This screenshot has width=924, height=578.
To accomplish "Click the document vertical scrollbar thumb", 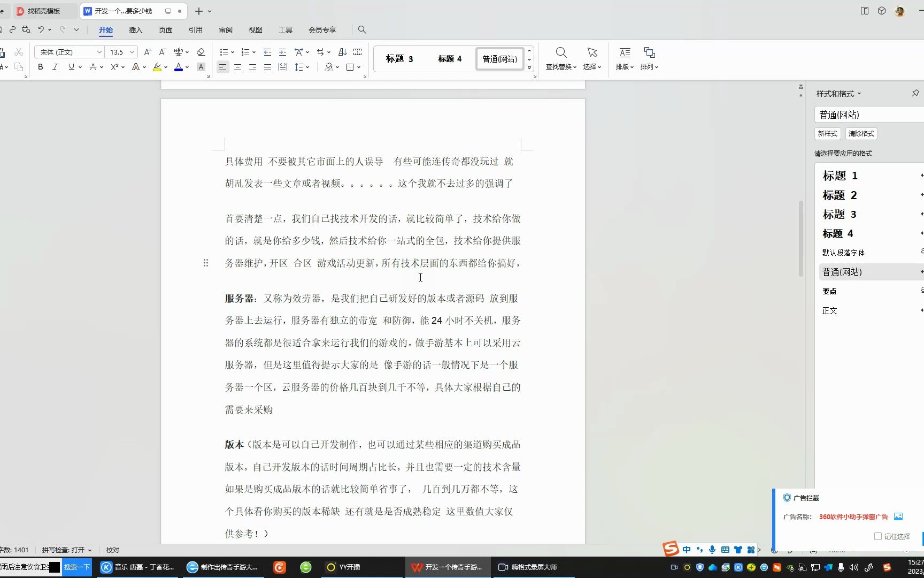I will (801, 238).
